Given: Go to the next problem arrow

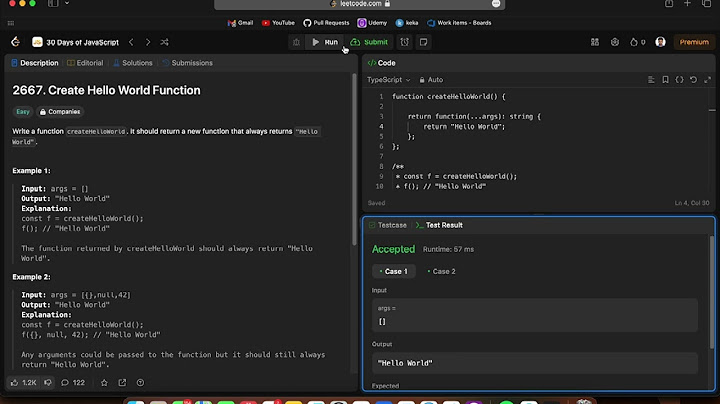Looking at the screenshot, I should [148, 42].
